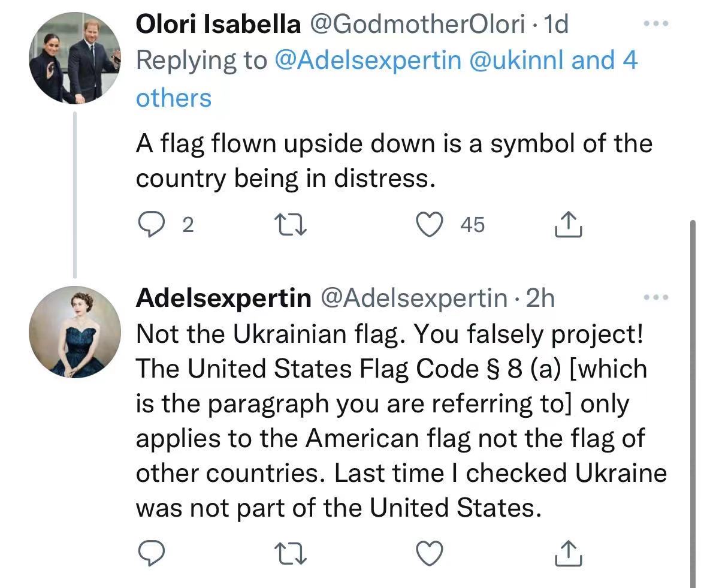This screenshot has width=701, height=588.
Task: View Adelsexpertin's profile picture
Action: pyautogui.click(x=75, y=331)
